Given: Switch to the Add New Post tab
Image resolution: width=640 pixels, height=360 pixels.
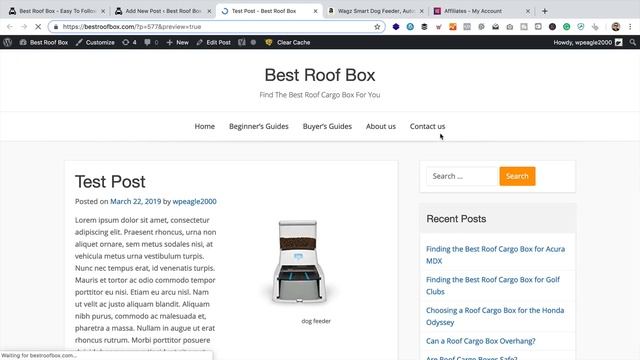Looking at the screenshot, I should click(x=163, y=11).
